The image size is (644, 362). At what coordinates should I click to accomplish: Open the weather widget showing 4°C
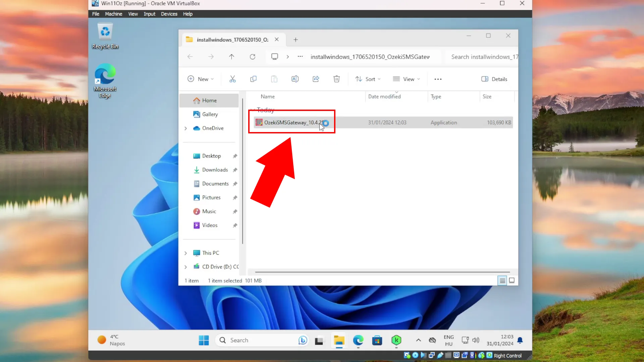tap(111, 340)
